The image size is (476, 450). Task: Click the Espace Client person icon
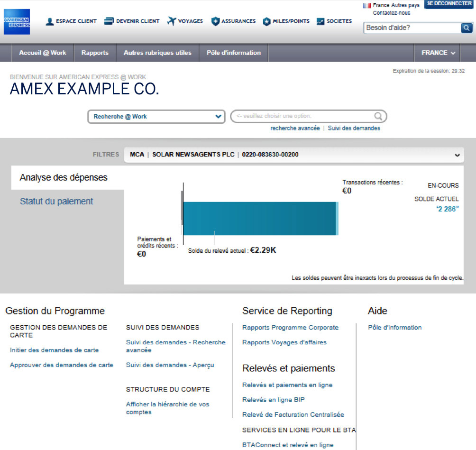pyautogui.click(x=50, y=21)
